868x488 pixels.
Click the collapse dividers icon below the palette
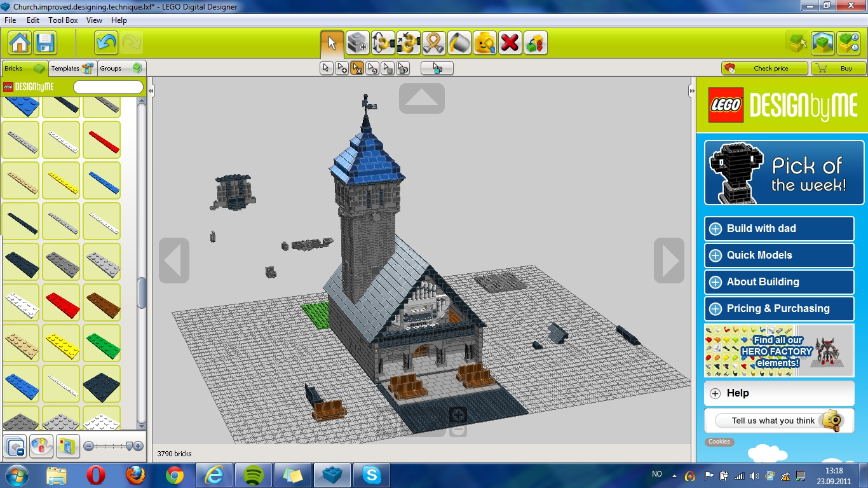tap(15, 446)
